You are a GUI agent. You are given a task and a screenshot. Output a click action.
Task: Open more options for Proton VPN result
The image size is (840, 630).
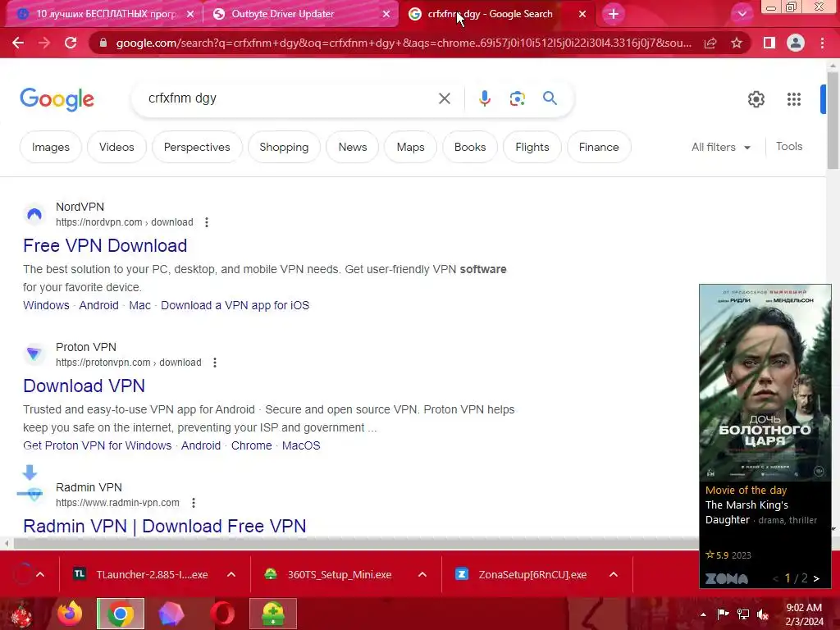point(215,363)
